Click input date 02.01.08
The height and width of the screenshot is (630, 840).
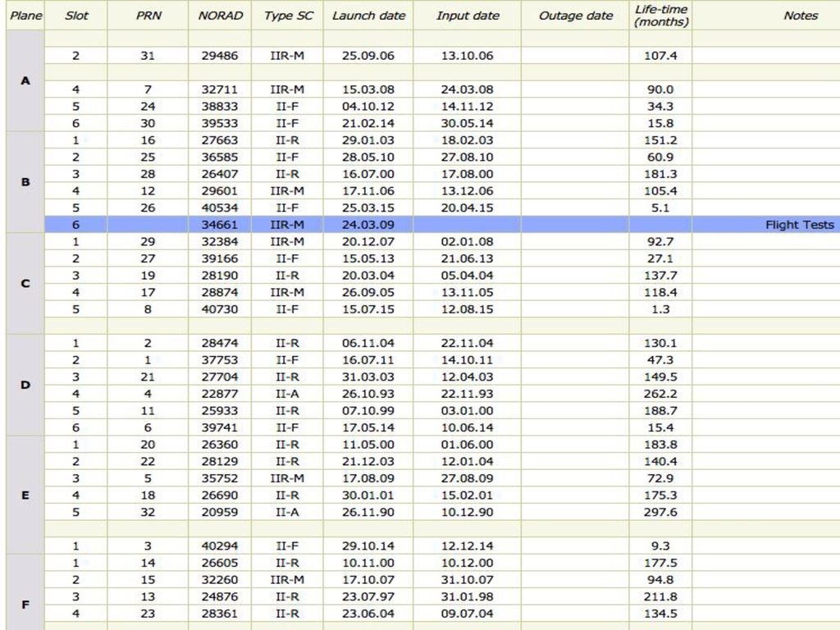[x=467, y=242]
